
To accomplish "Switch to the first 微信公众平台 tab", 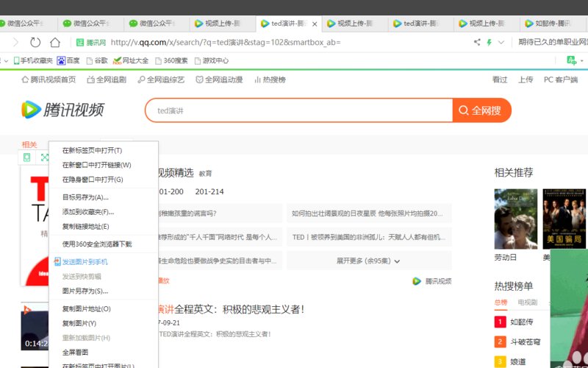I will (x=25, y=24).
